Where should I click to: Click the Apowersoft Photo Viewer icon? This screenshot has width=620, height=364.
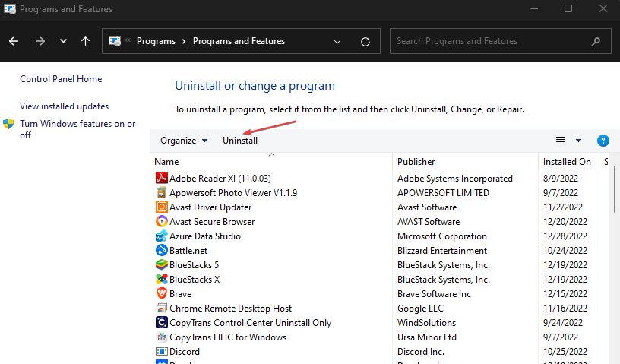pos(161,192)
